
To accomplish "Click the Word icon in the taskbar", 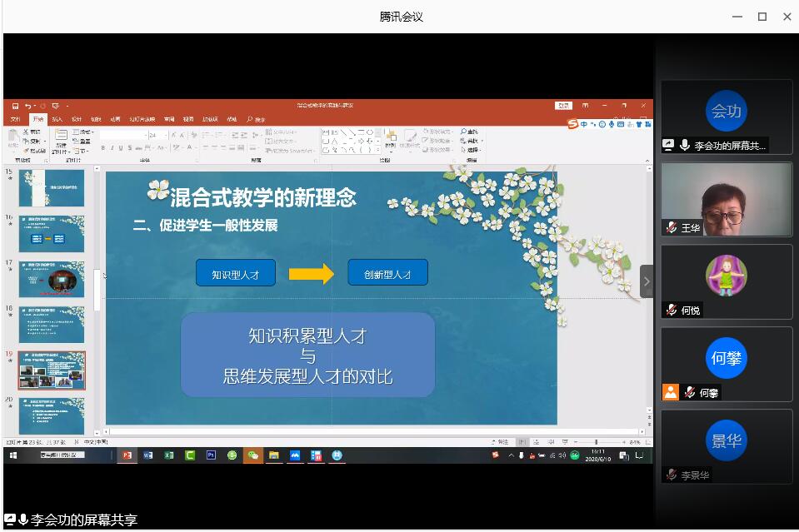I will pos(148,455).
